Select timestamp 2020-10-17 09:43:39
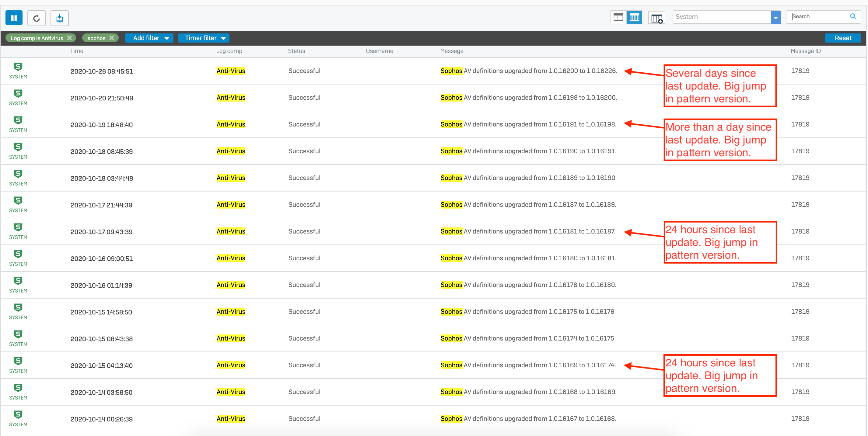Viewport: 868px width, 436px height. click(101, 232)
